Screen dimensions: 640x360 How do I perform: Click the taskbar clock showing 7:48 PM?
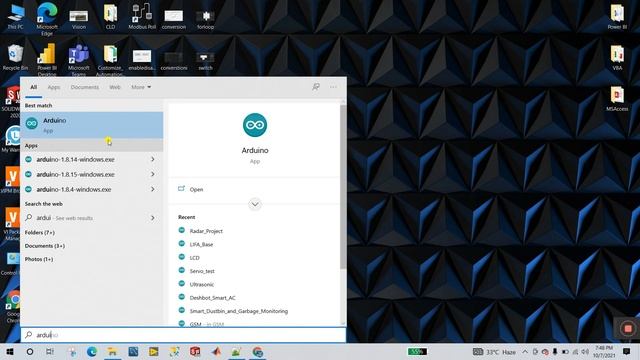click(604, 351)
